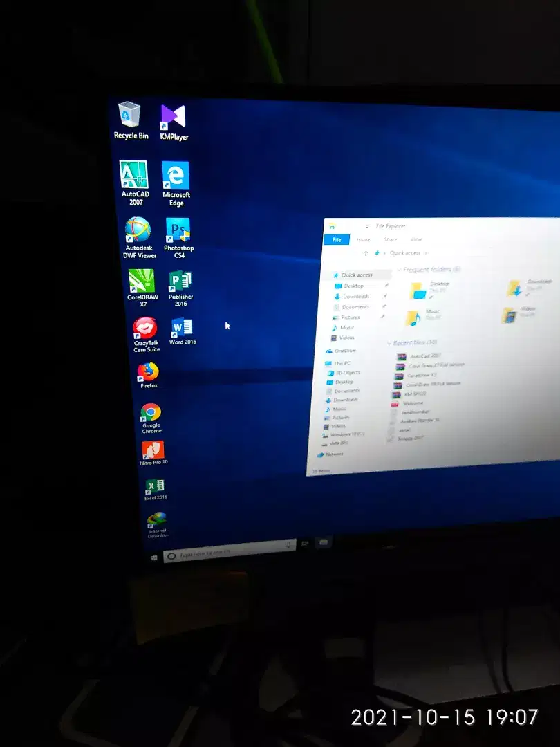
Task: Select OneDrive in the navigation pane
Action: (x=345, y=351)
